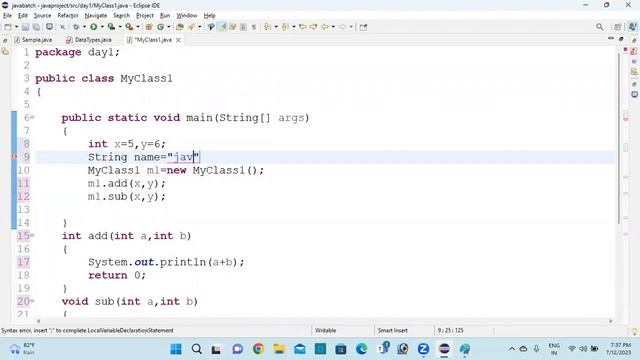640x360 pixels.
Task: Click the Debug bug icon
Action: pos(76,27)
